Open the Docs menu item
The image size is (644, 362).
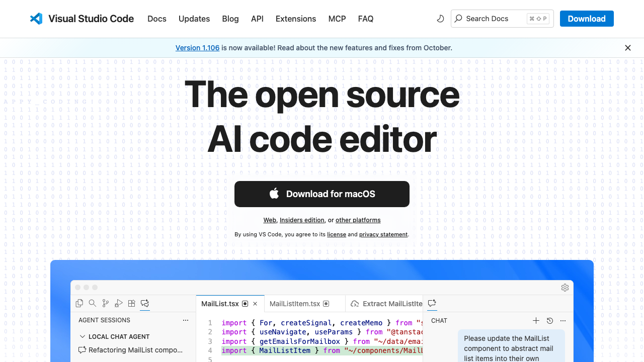(x=156, y=19)
